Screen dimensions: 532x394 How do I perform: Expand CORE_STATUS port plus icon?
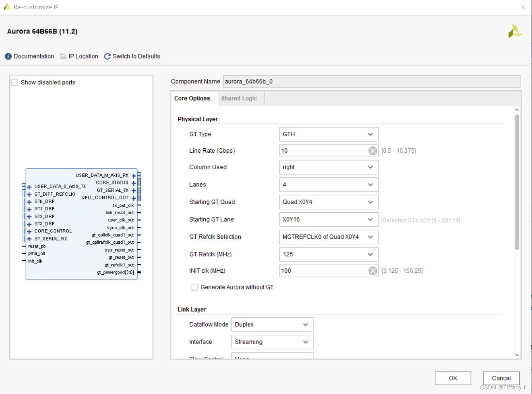[x=134, y=183]
